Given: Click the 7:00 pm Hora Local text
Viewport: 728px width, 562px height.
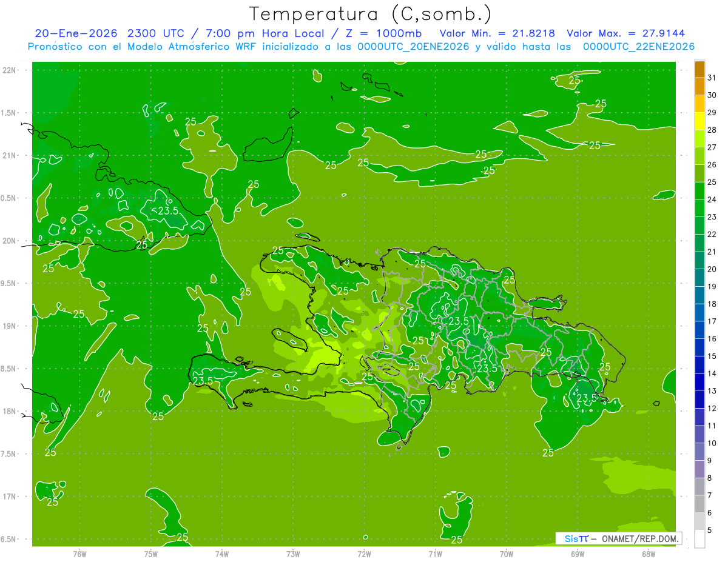Looking at the screenshot, I should coord(265,33).
